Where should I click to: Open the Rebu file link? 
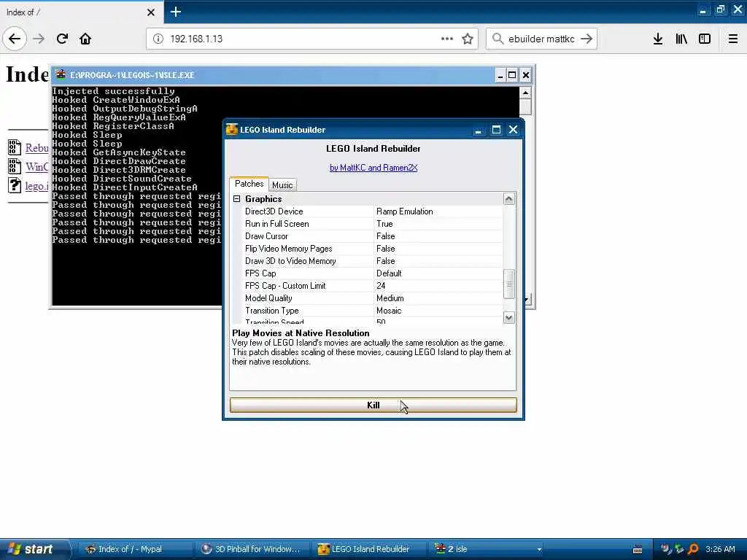(x=36, y=148)
